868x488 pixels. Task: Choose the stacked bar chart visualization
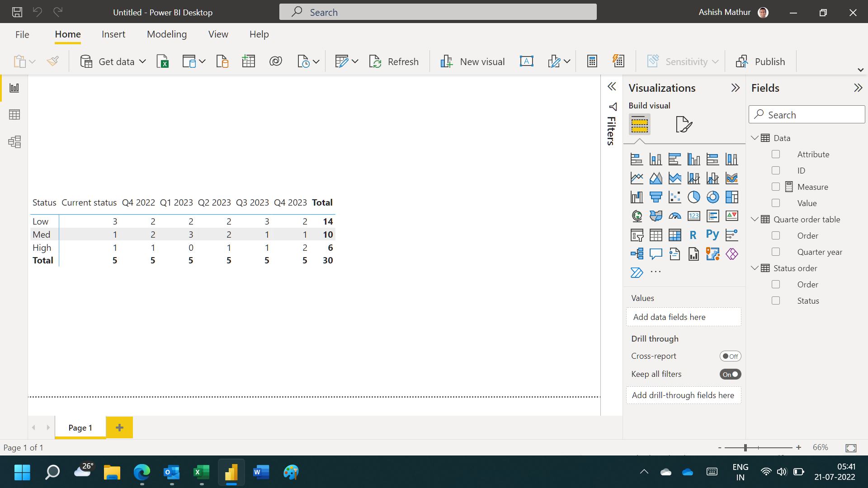637,159
